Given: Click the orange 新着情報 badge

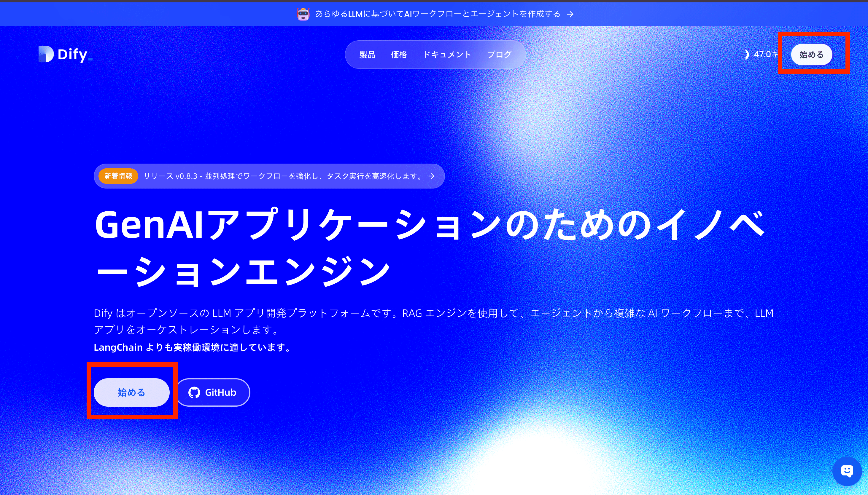Looking at the screenshot, I should coord(118,176).
